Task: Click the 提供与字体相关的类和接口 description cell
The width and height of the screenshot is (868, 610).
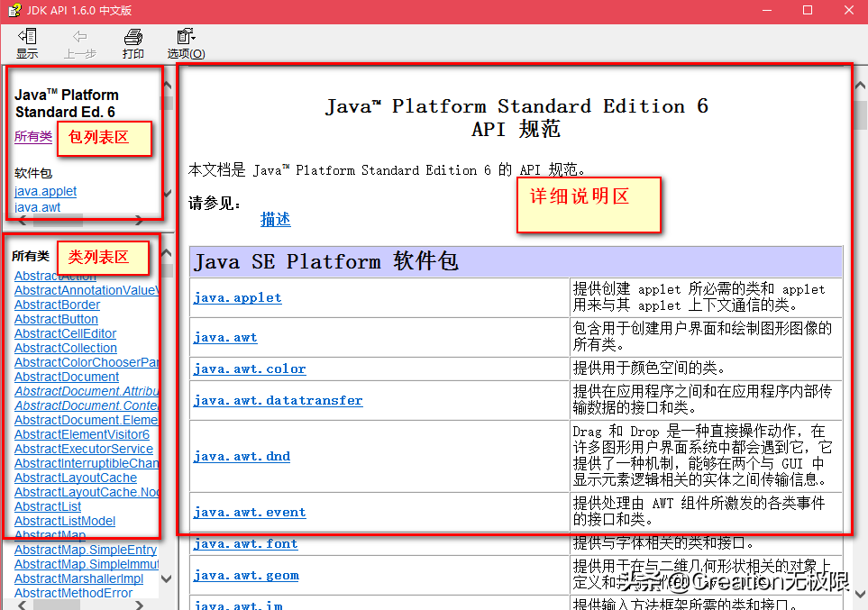Action: [706, 543]
